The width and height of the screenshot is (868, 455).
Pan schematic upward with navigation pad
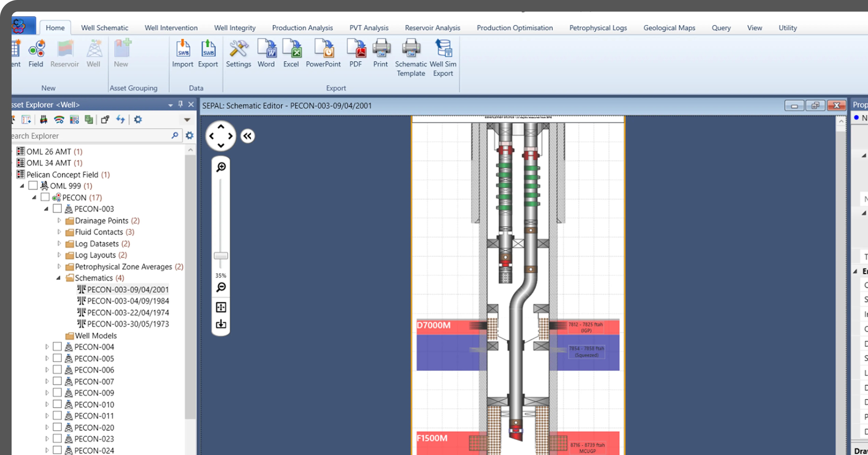point(221,127)
